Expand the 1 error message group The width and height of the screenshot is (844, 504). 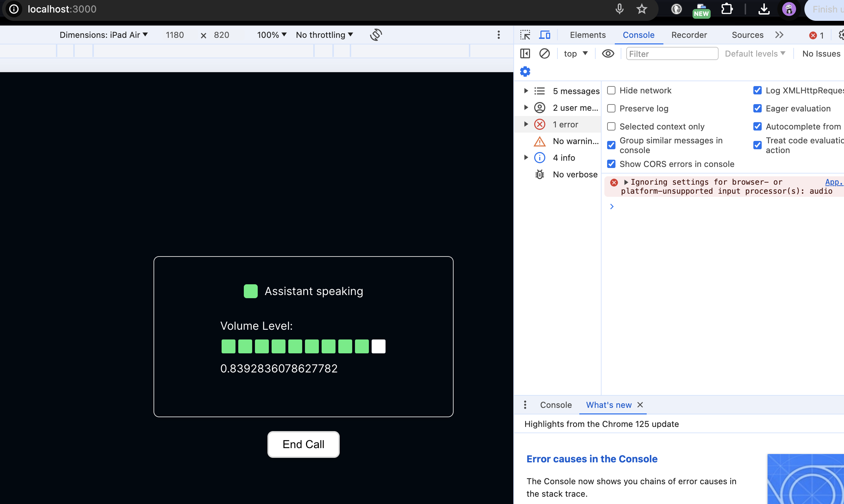526,124
